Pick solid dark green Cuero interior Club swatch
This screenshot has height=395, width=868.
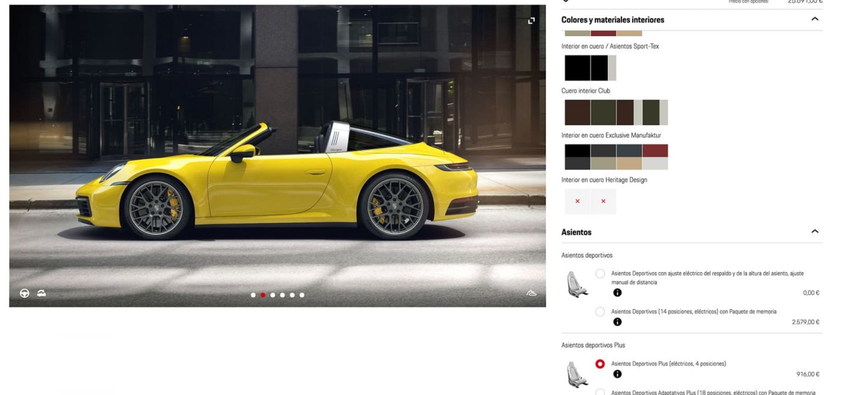(603, 113)
